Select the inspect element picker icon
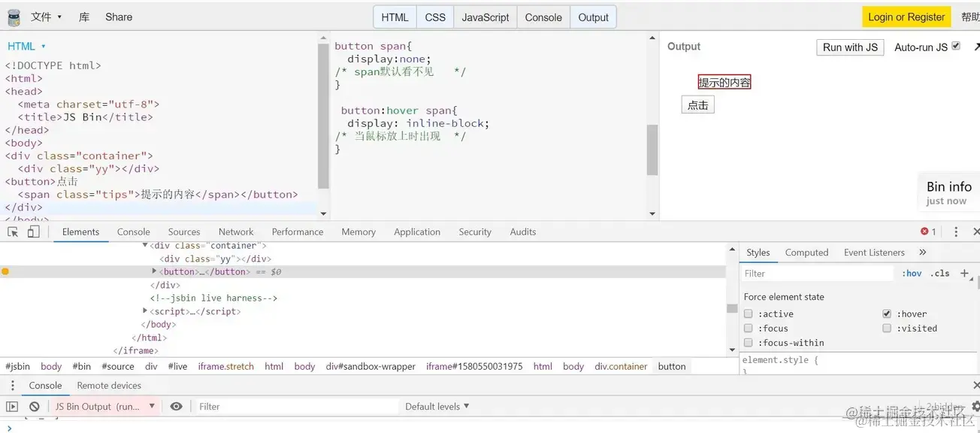 click(13, 232)
